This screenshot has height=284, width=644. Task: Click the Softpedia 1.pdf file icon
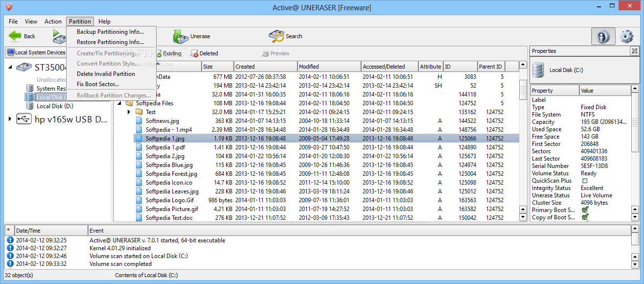(x=139, y=147)
